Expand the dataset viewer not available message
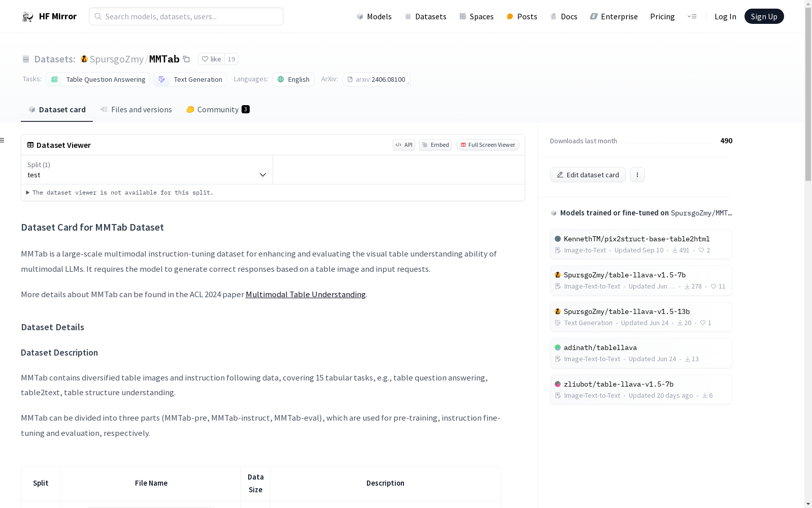This screenshot has height=508, width=812. [x=120, y=193]
